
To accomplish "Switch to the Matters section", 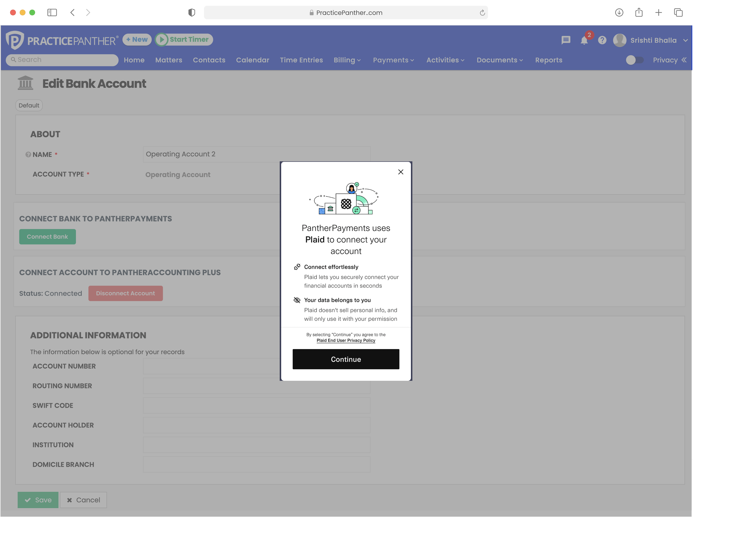I will tap(169, 60).
